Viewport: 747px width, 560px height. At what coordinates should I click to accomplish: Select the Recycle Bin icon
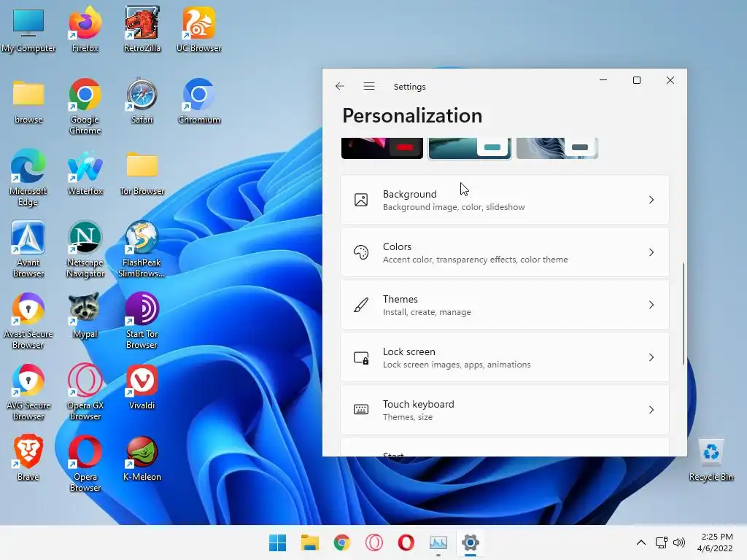(711, 459)
